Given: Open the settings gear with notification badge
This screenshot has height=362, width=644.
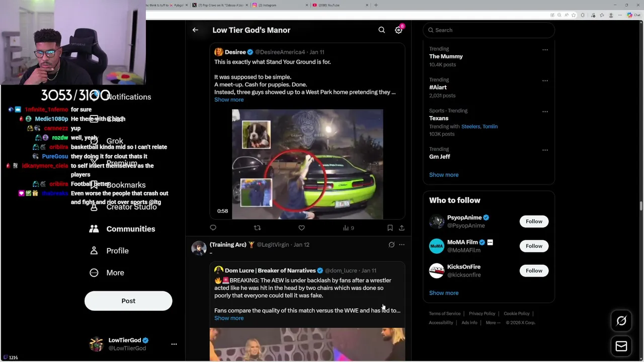Looking at the screenshot, I should coord(398,30).
